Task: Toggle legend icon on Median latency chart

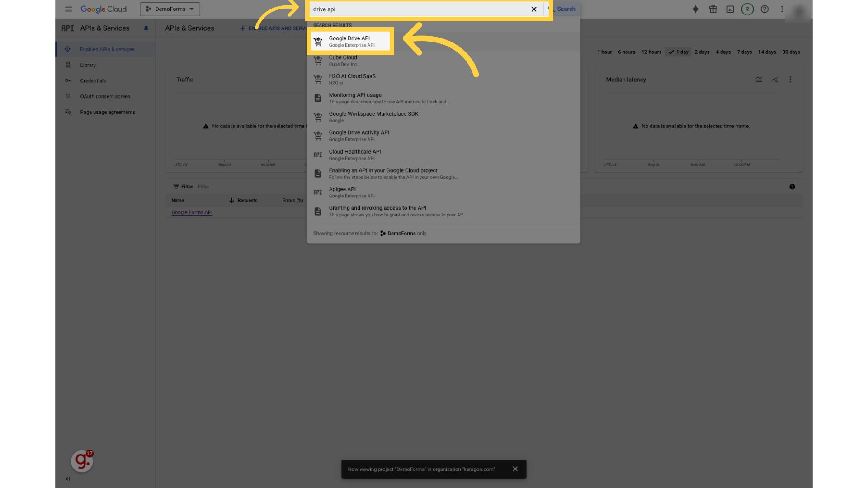Action: click(x=759, y=80)
